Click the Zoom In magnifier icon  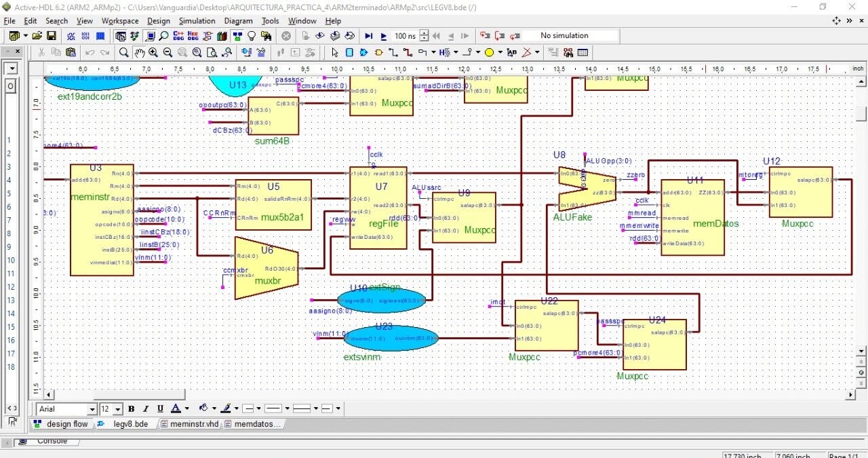153,52
